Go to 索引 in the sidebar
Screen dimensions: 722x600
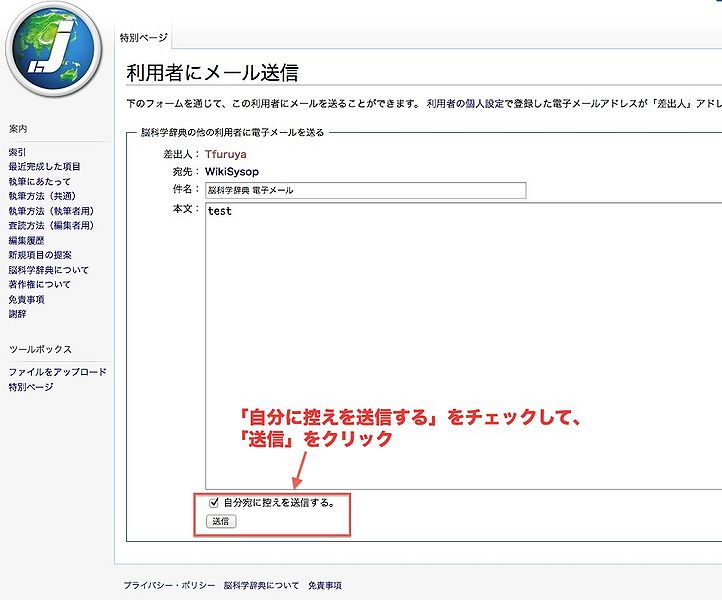point(18,151)
